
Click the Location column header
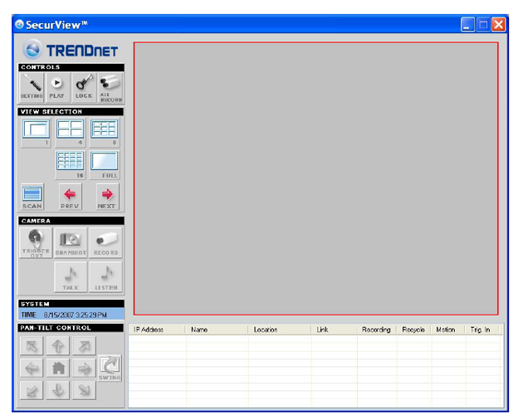point(280,330)
